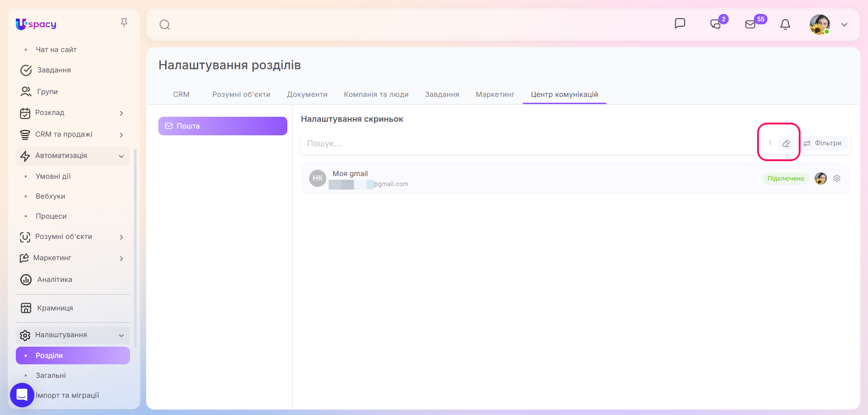Open the user profile dropdown arrow

844,25
